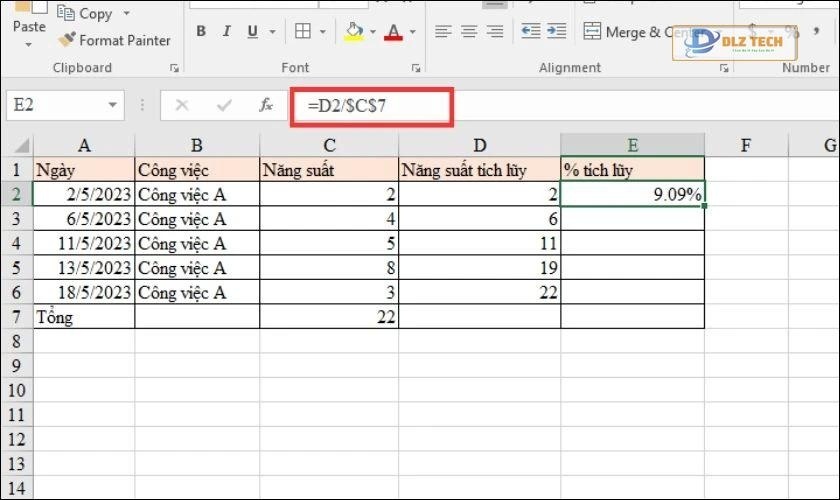The height and width of the screenshot is (500, 840).
Task: Align text to the left
Action: click(x=443, y=32)
